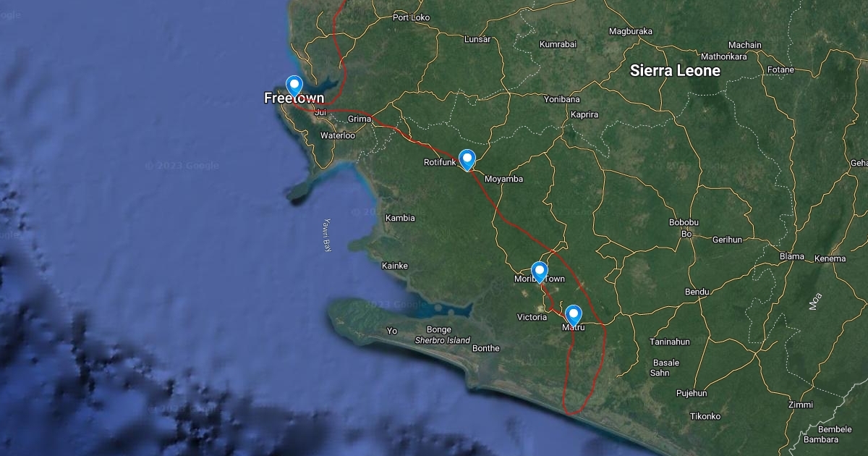Open the Moriba Town location pin
This screenshot has width=868, height=456.
[540, 271]
